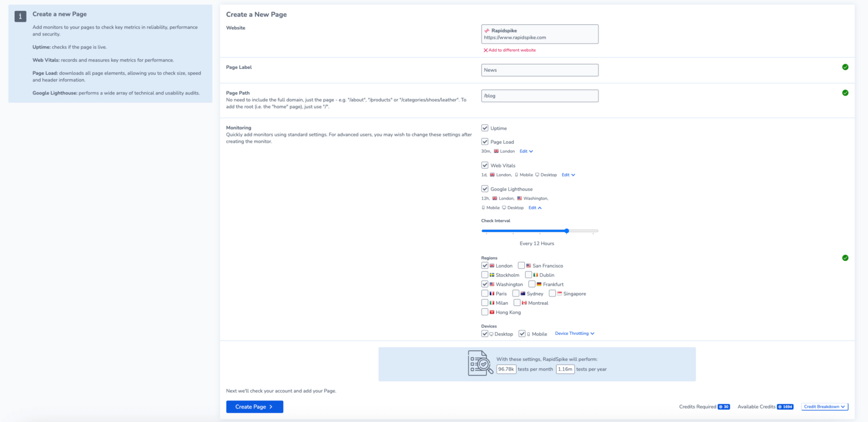
Task: Uncheck the Uptime monitor checkbox
Action: click(x=485, y=128)
